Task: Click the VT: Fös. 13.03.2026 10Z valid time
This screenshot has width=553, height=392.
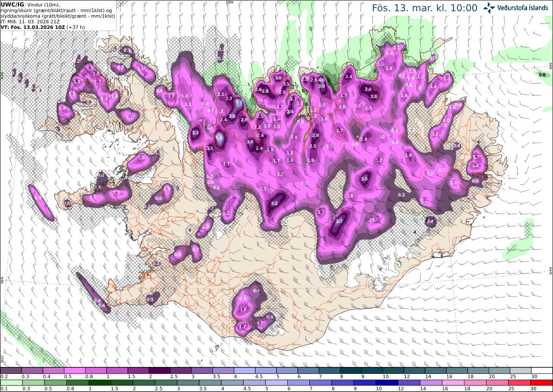Action: click(32, 27)
